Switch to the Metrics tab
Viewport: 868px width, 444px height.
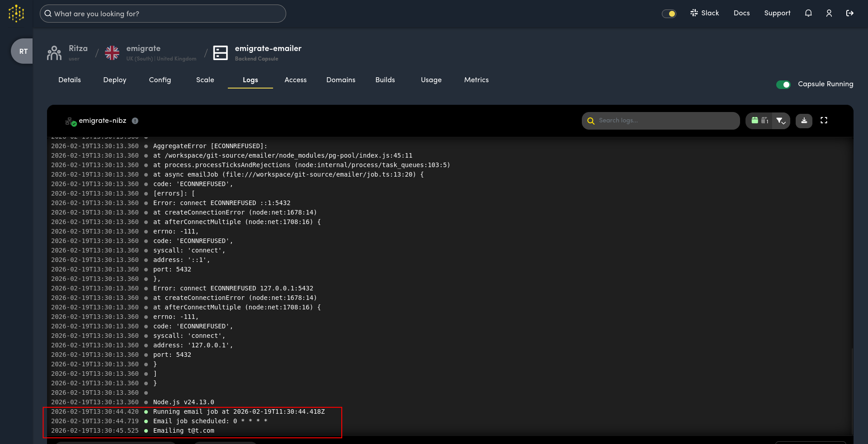(x=476, y=80)
